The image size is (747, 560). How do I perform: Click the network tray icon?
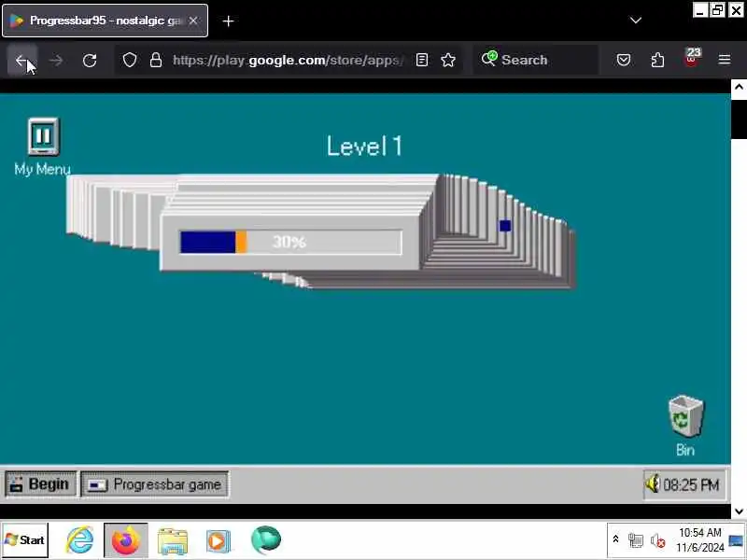coord(636,540)
